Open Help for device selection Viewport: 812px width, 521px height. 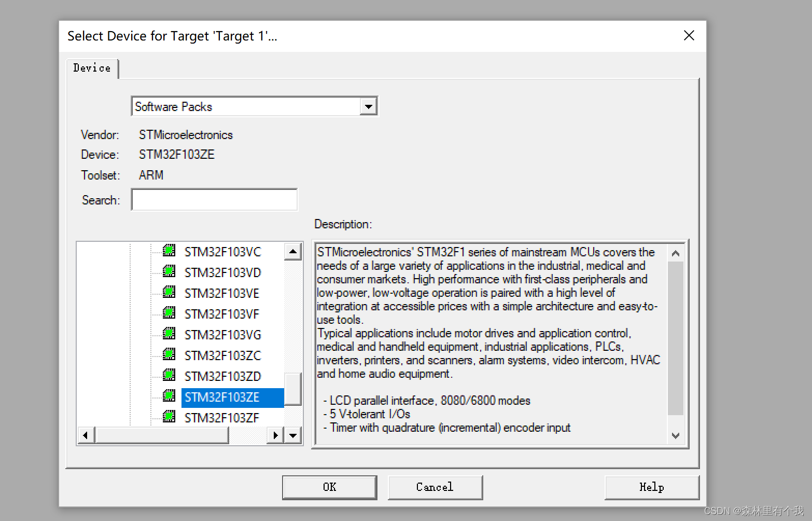(x=652, y=487)
